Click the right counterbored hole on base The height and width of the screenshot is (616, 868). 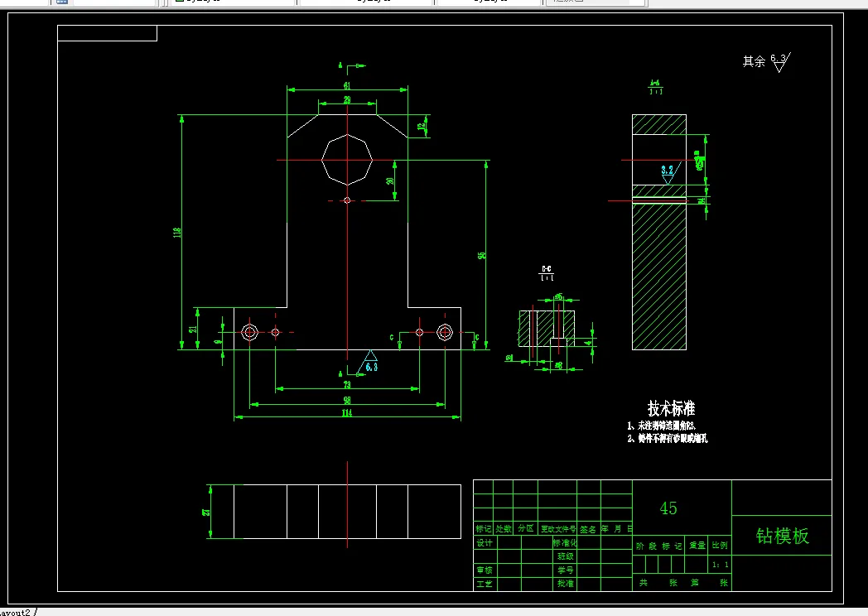coord(445,333)
